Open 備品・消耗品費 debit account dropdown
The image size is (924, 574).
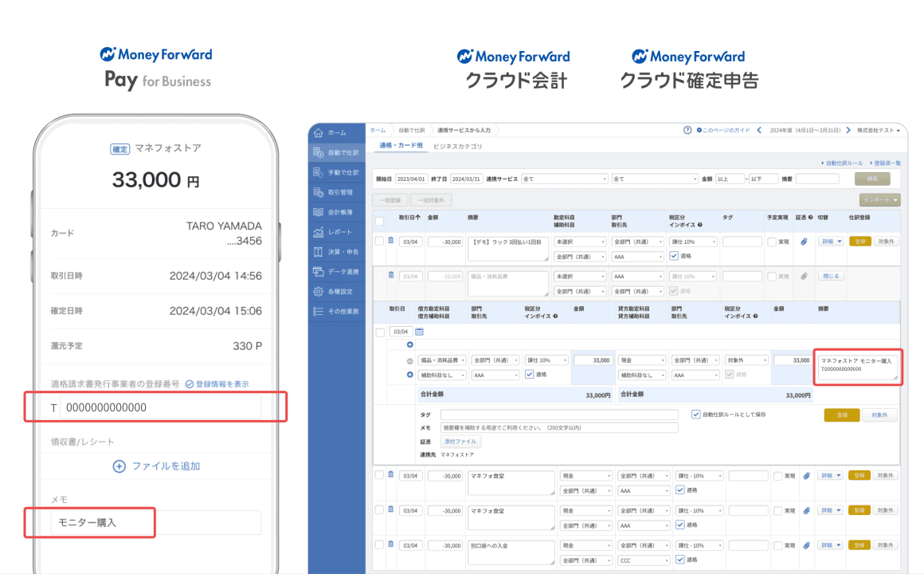[x=442, y=360]
